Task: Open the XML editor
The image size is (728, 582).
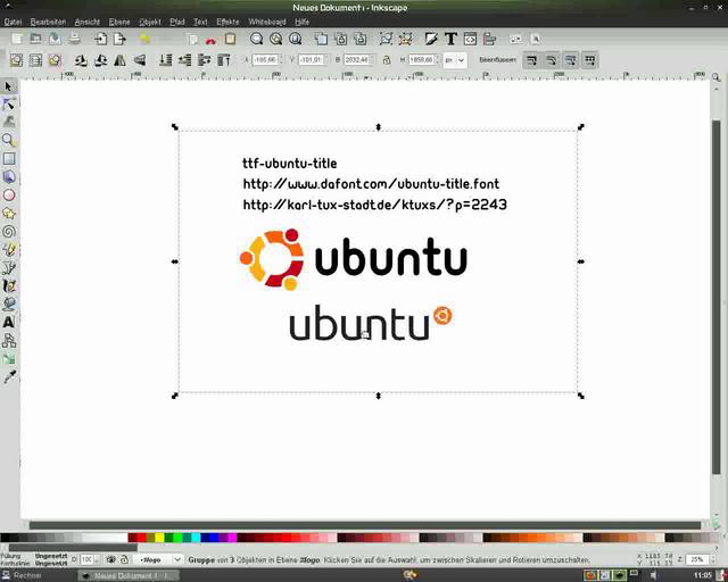Action: pos(470,39)
